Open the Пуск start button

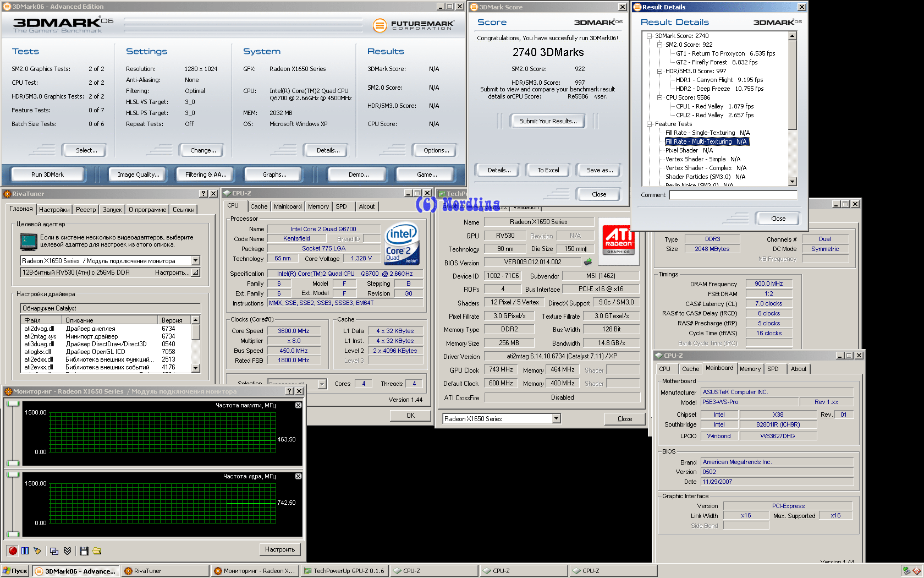15,571
